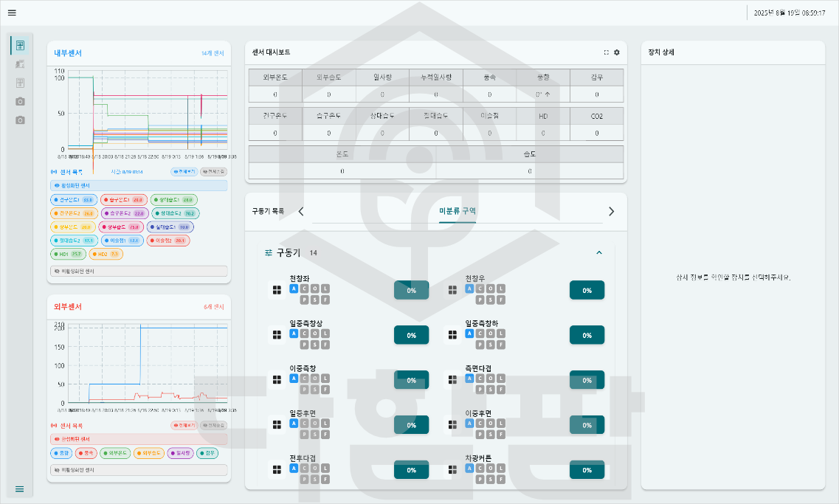Viewport: 839px width, 504px height.
Task: Go to next zone tab with right arrow
Action: 611,211
